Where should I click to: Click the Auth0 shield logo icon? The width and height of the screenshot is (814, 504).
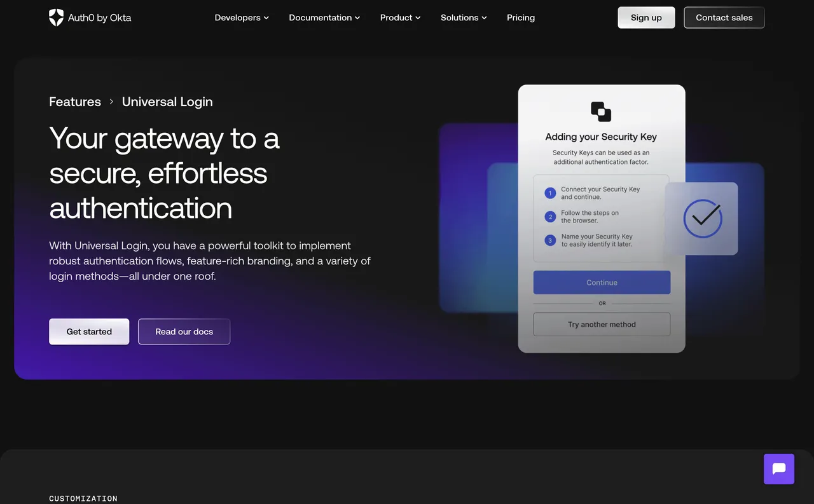(56, 17)
